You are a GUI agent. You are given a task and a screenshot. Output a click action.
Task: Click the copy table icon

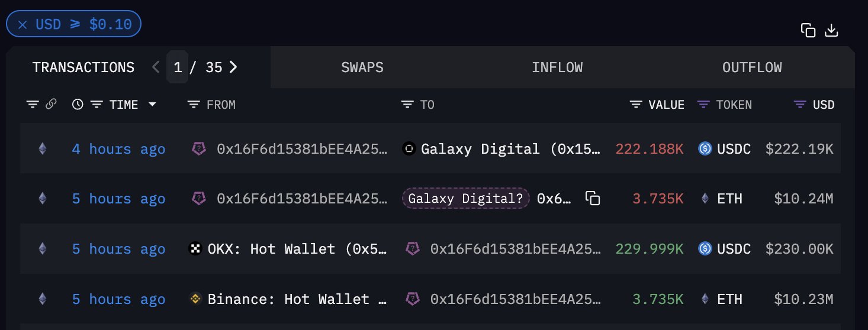pos(808,30)
